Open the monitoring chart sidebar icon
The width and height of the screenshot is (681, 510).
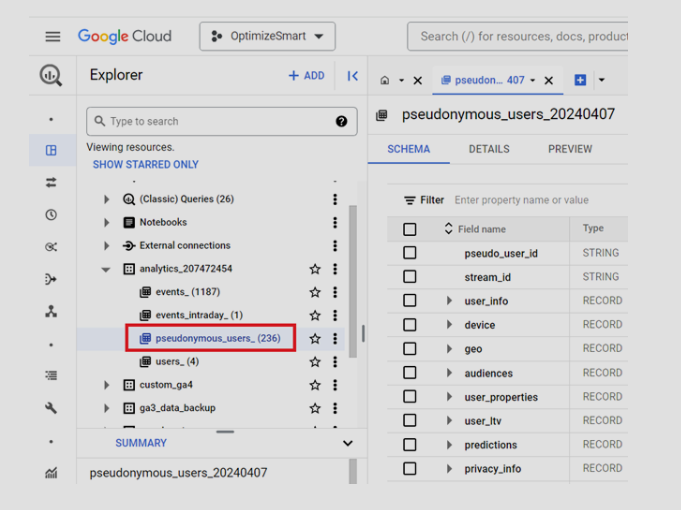51,473
